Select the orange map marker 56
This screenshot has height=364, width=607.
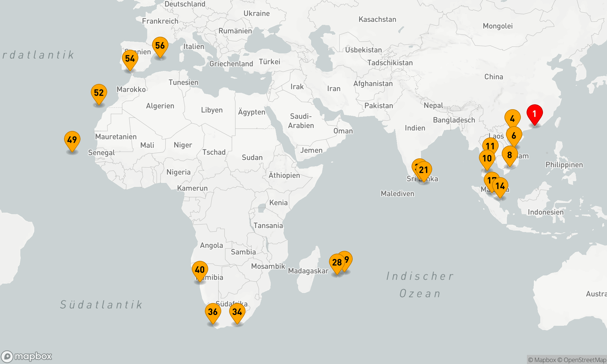click(x=160, y=46)
